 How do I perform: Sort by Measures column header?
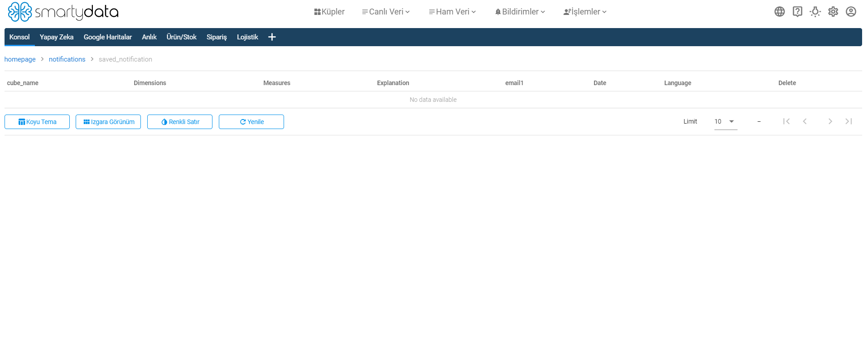[x=277, y=83]
